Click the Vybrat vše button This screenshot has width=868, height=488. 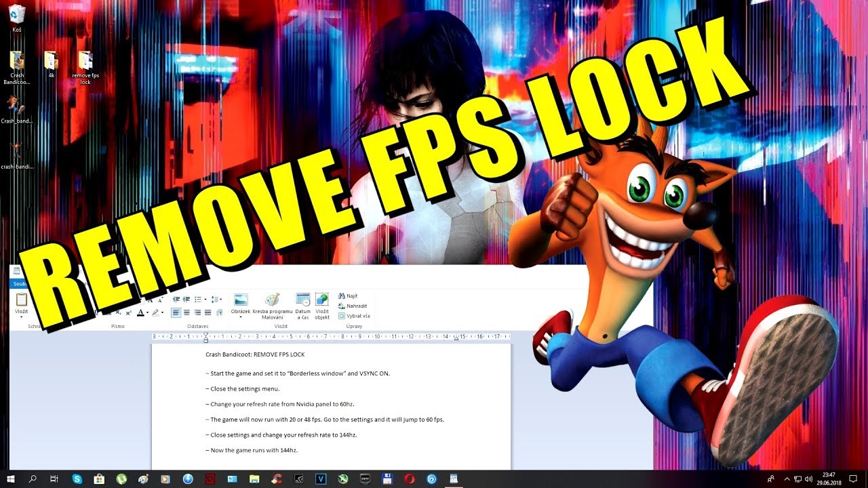coord(355,315)
